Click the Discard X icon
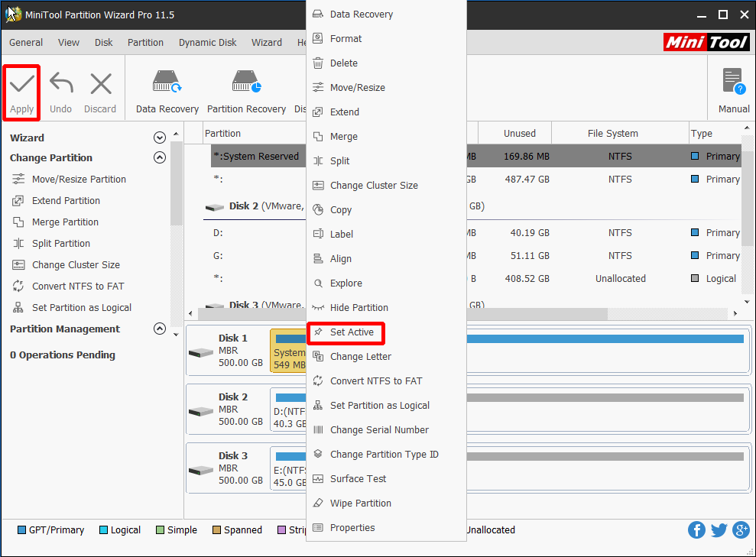Image resolution: width=756 pixels, height=557 pixels. pos(101,84)
